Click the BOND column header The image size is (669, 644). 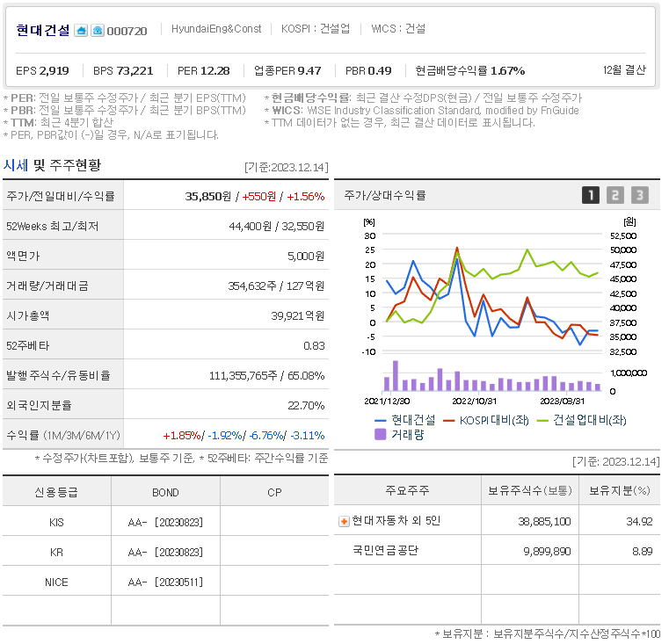click(x=165, y=493)
